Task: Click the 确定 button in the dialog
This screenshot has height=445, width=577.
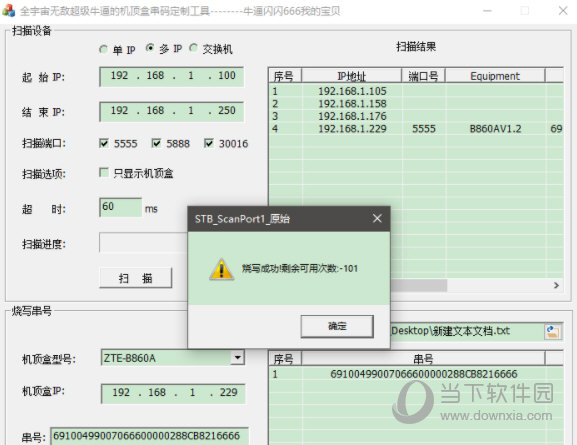Action: (337, 326)
